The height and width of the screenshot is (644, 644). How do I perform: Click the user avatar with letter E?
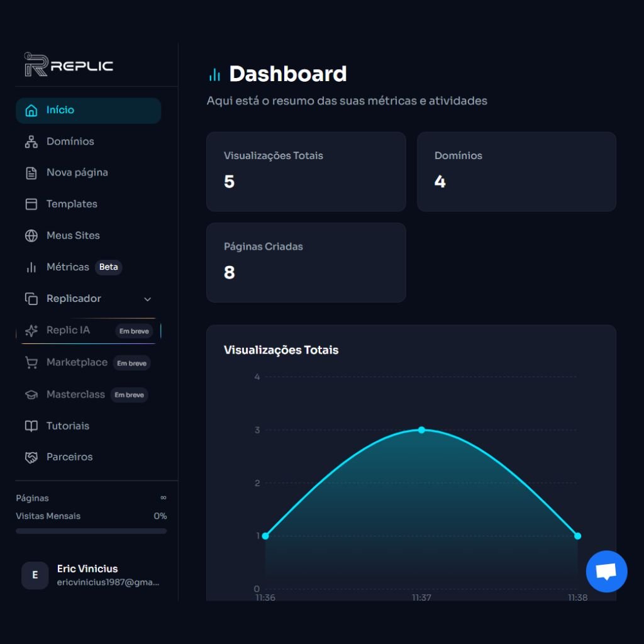coord(35,575)
